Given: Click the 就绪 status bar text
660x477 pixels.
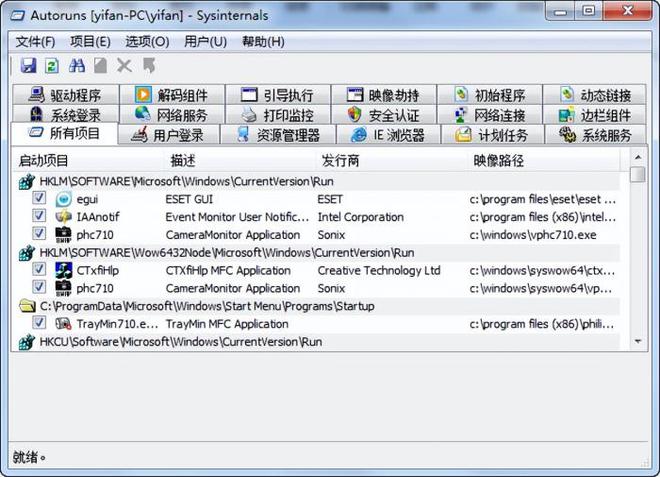Looking at the screenshot, I should point(29,457).
